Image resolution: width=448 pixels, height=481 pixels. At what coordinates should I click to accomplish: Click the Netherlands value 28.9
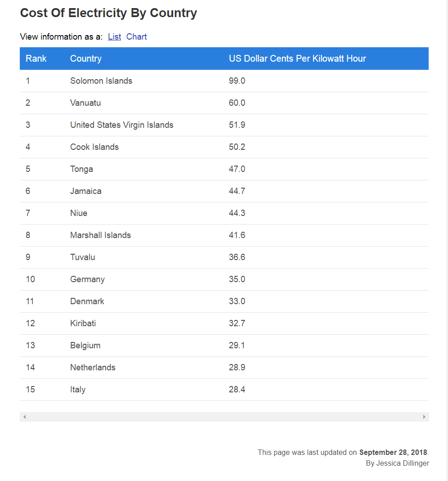tap(237, 368)
